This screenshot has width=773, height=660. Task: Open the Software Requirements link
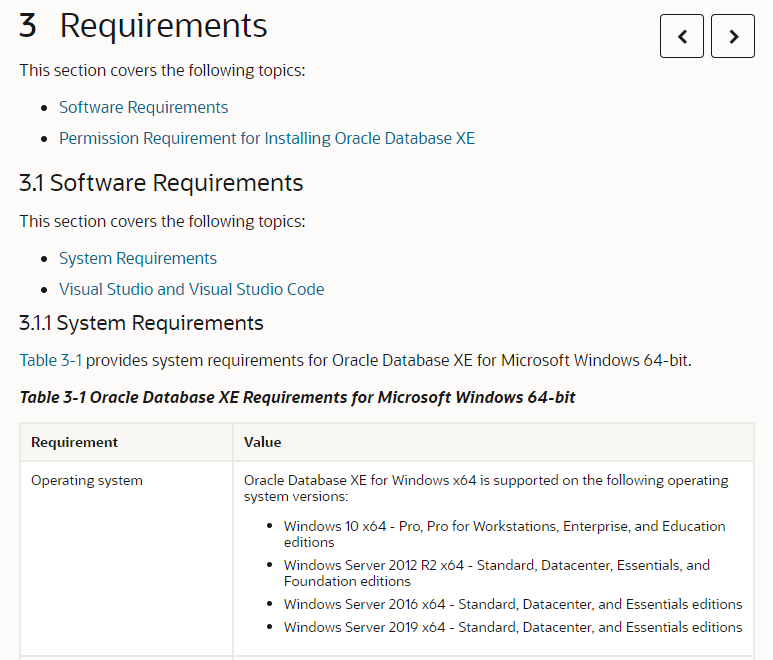tap(143, 107)
